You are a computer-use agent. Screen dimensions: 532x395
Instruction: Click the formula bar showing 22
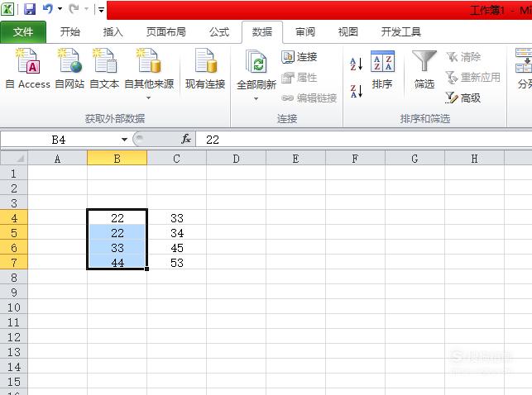364,140
